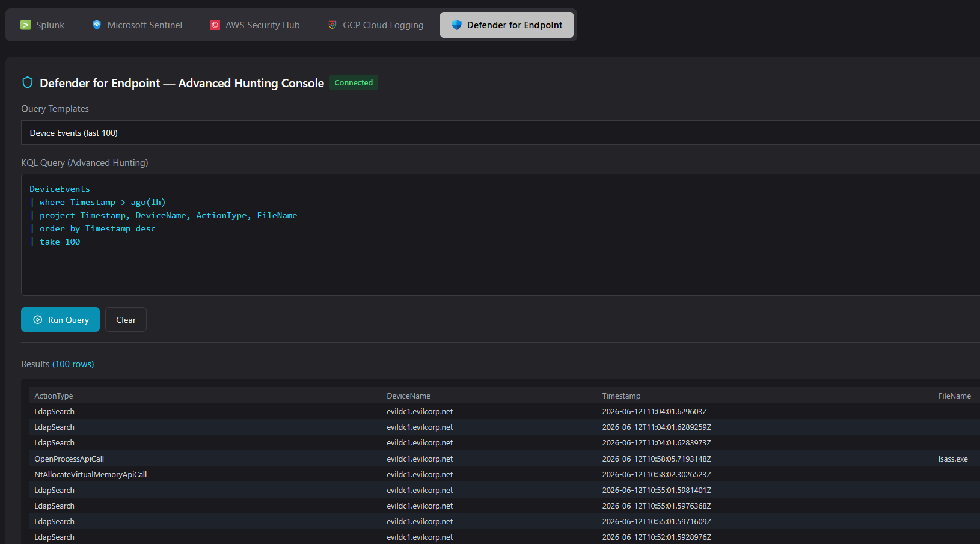
Task: Clear the query with the Clear button
Action: (x=126, y=320)
